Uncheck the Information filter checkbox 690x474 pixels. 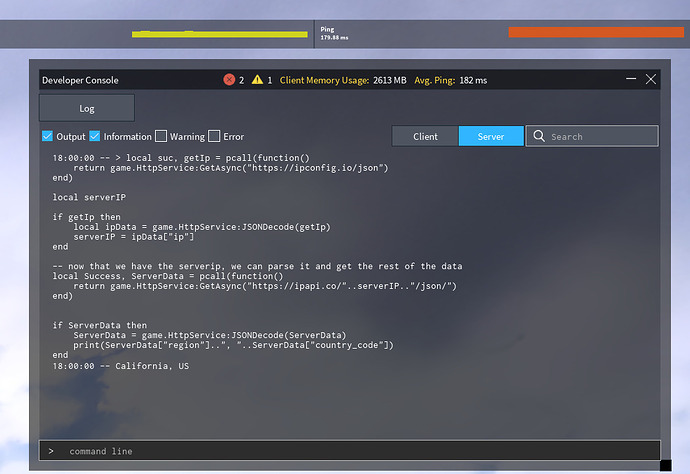click(x=95, y=136)
